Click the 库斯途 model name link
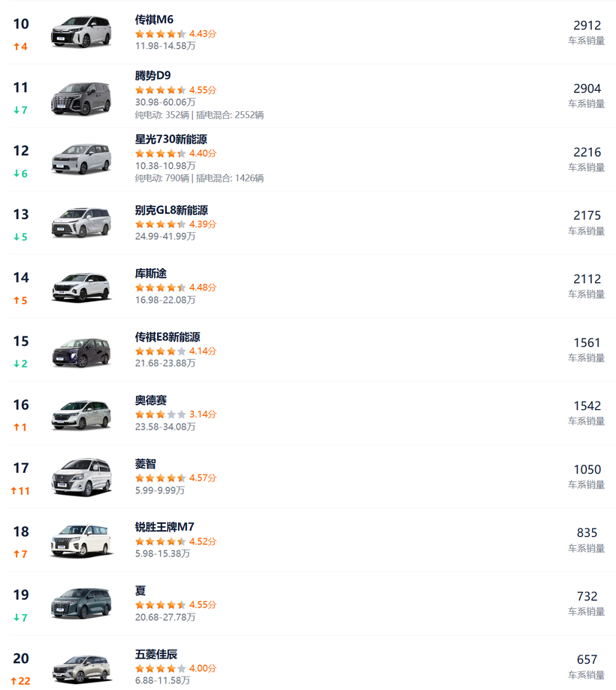 (x=151, y=273)
